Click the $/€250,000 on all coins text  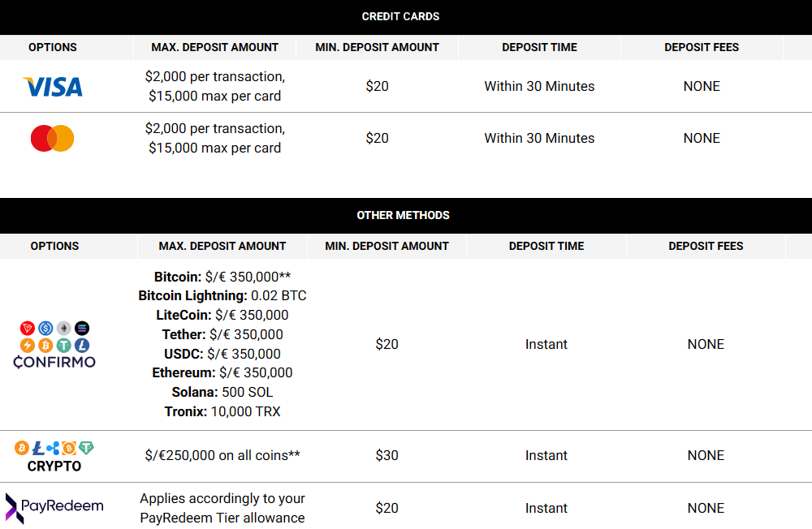(222, 455)
